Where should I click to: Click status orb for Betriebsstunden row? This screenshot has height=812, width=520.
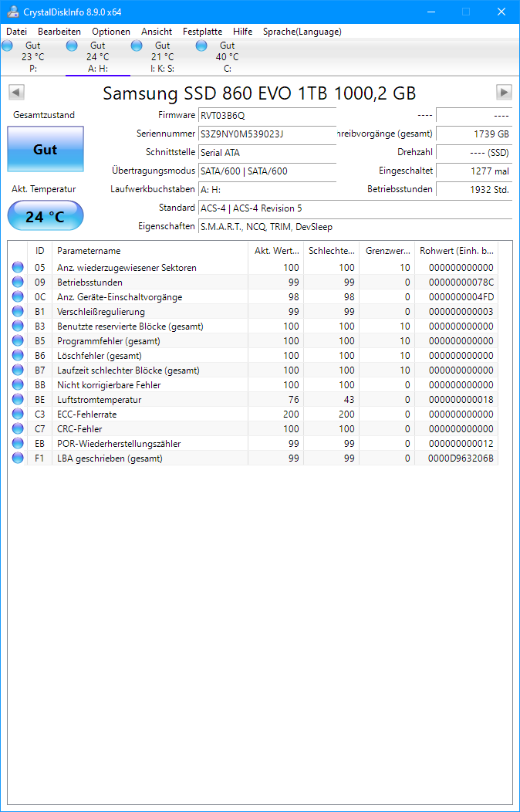[18, 283]
